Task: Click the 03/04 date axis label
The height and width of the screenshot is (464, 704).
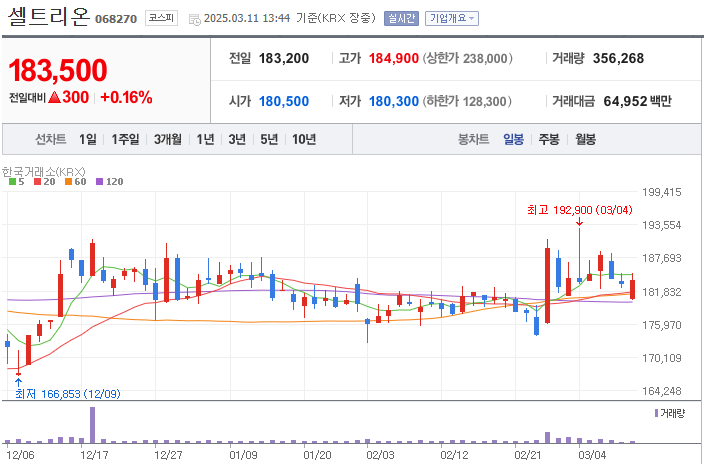Action: (592, 455)
